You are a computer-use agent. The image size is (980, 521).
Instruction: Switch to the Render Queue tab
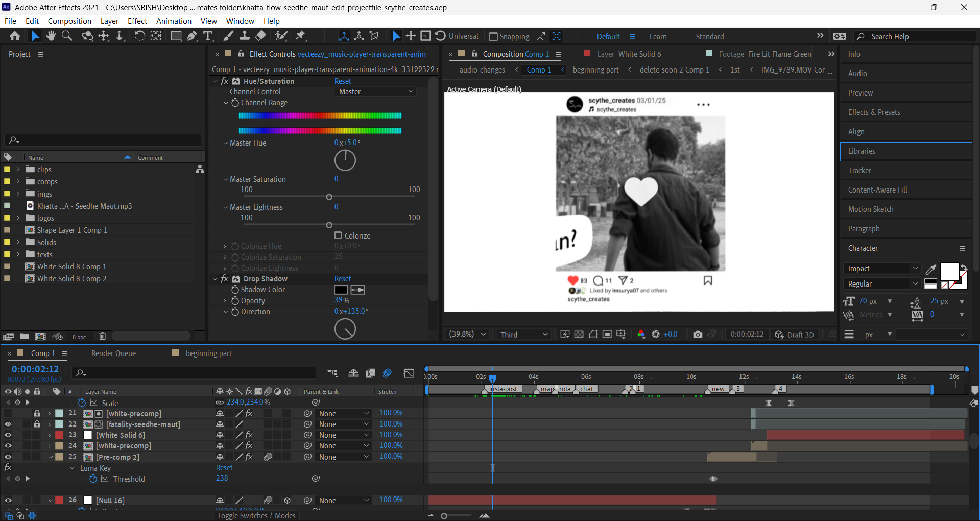[113, 353]
